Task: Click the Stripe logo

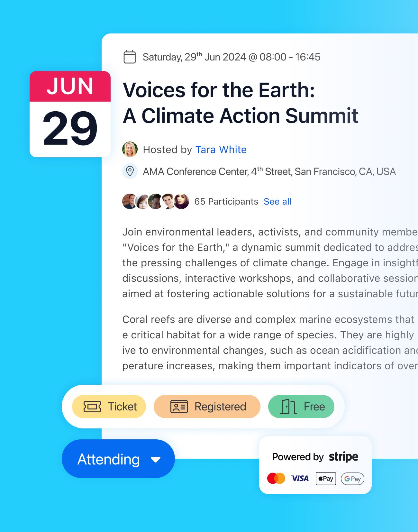Action: click(343, 457)
